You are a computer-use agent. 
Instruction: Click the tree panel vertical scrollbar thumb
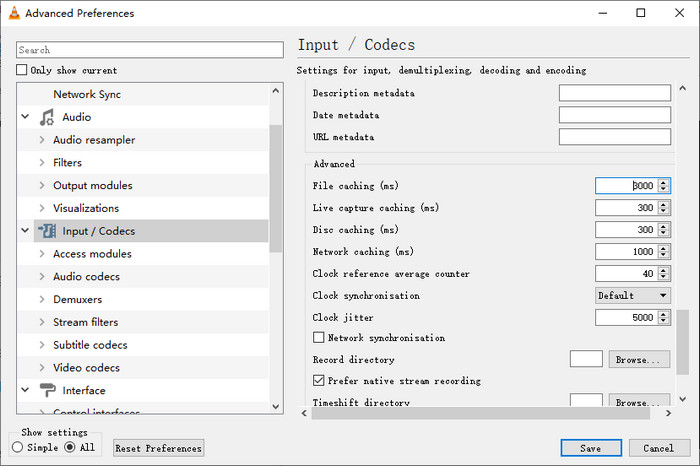click(276, 189)
